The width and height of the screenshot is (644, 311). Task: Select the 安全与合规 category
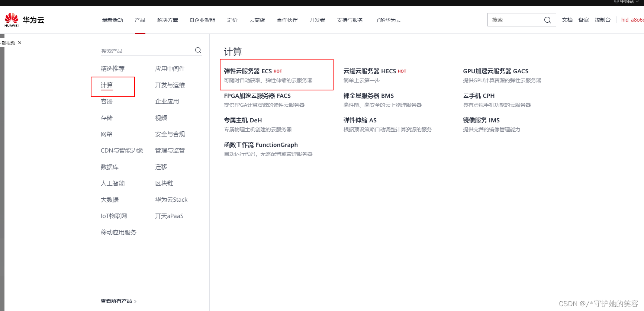pos(170,134)
